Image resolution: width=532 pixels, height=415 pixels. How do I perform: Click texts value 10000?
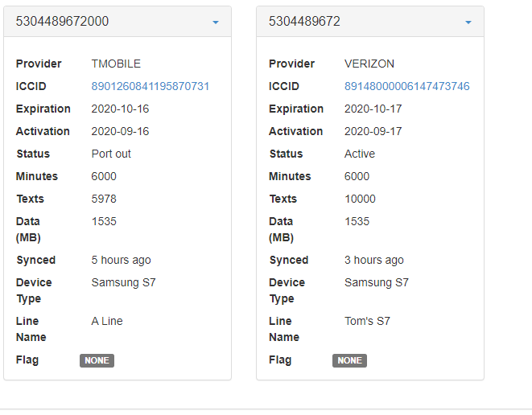(x=360, y=199)
